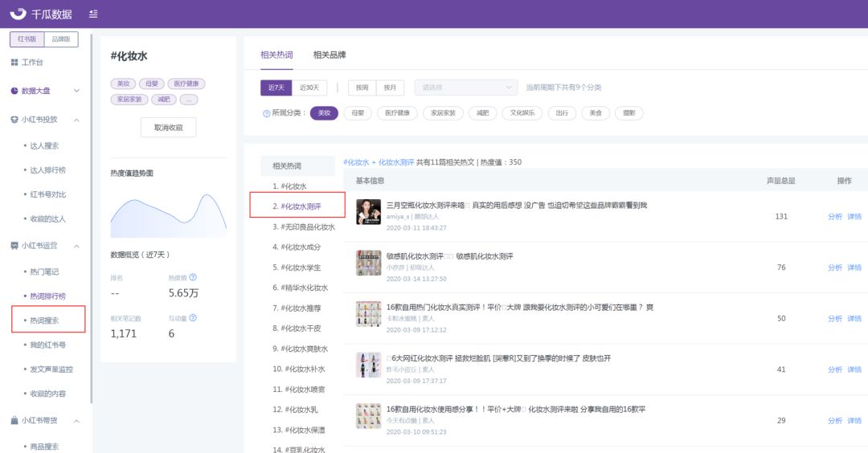Click the 数据大盘 pie chart icon
Viewport: 868px width, 453px height.
[14, 91]
